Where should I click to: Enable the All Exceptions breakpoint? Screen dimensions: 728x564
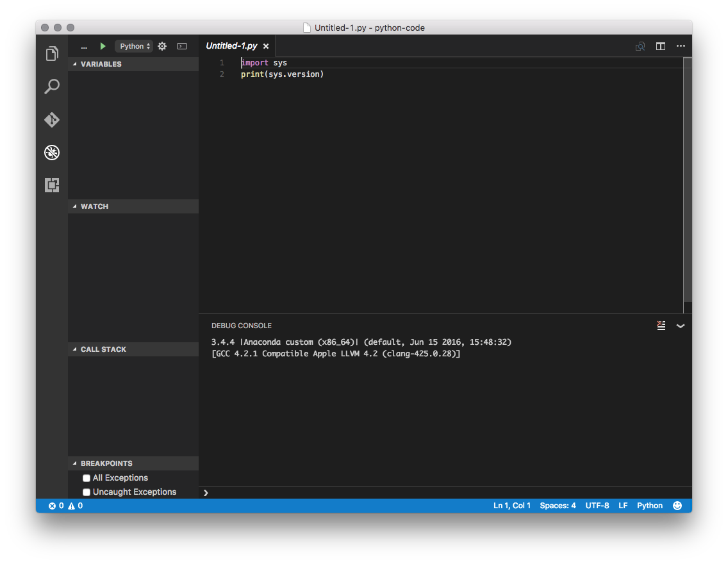[87, 478]
